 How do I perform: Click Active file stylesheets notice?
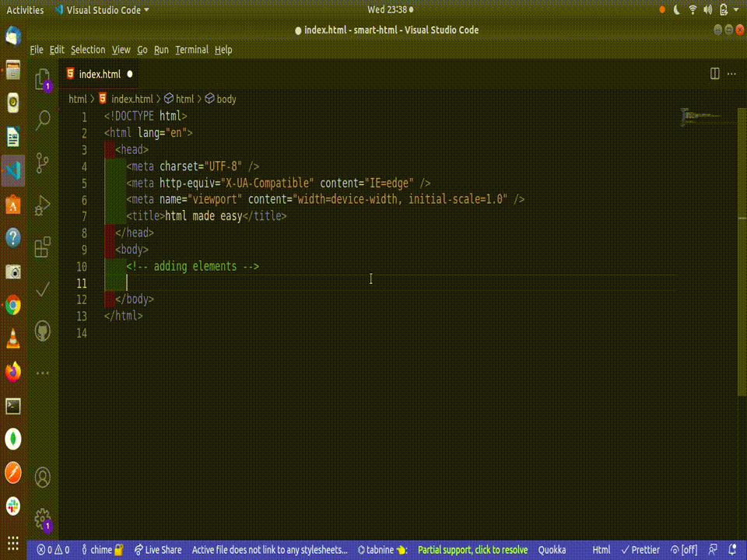tap(270, 550)
